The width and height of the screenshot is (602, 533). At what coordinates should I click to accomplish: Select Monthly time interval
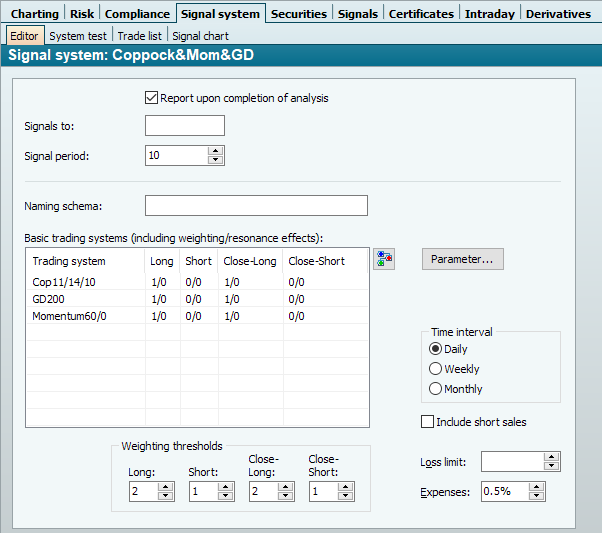tap(435, 389)
